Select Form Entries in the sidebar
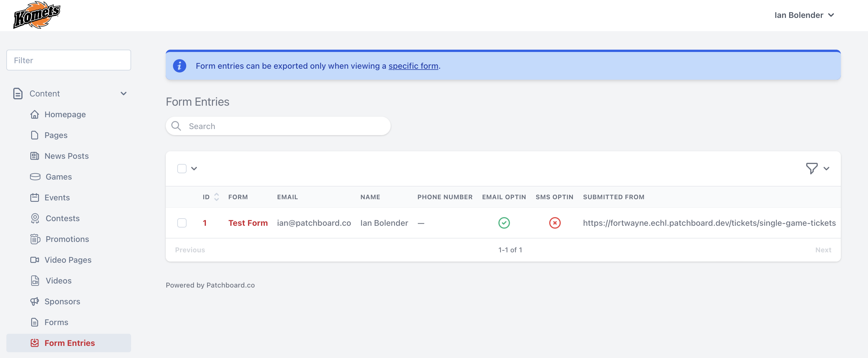 point(69,343)
